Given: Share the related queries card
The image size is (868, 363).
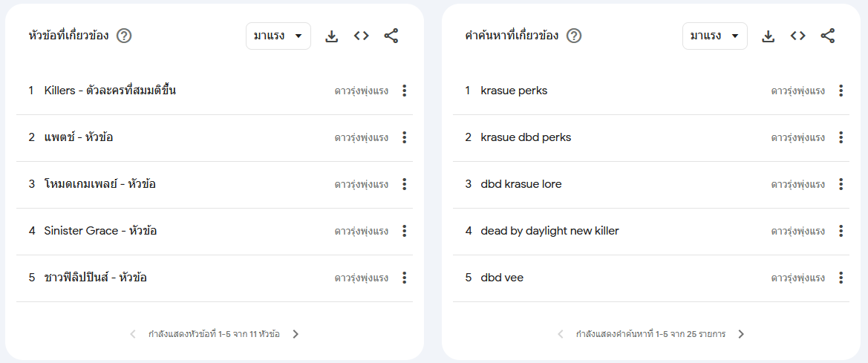Looking at the screenshot, I should click(828, 36).
